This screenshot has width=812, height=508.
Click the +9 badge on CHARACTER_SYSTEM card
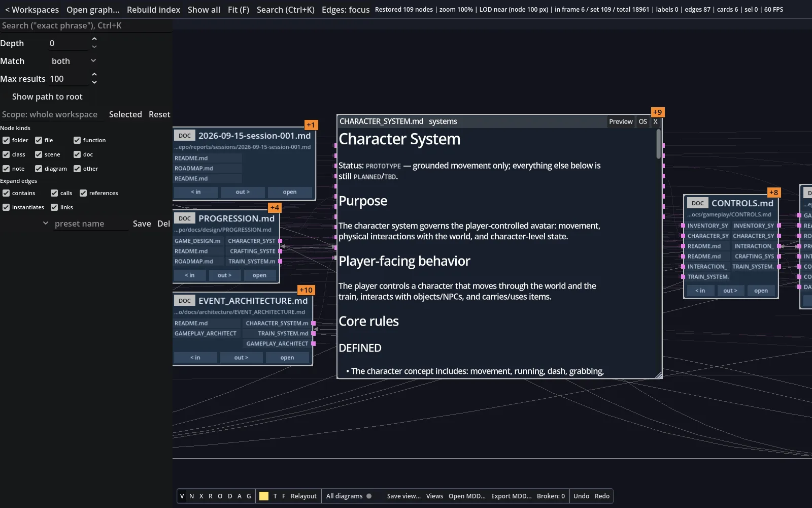[x=657, y=112]
